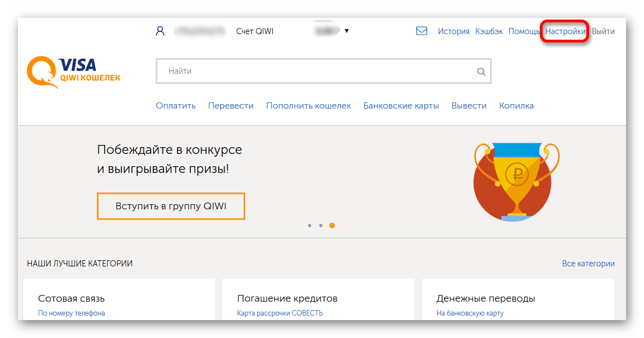
Task: Click НАШИ ЛУЧШИЕ КАТЕГОРИИ heading
Action: [x=80, y=264]
